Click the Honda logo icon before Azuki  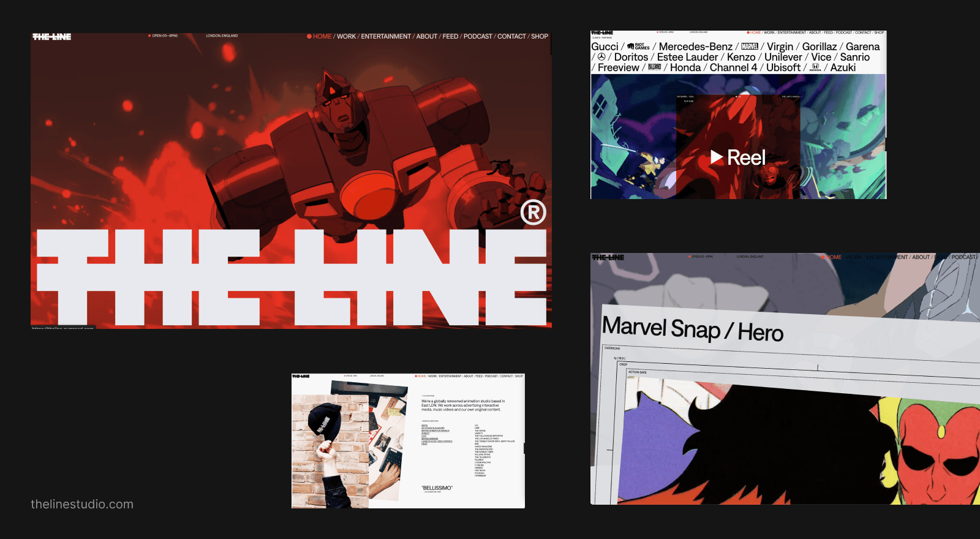[x=815, y=67]
